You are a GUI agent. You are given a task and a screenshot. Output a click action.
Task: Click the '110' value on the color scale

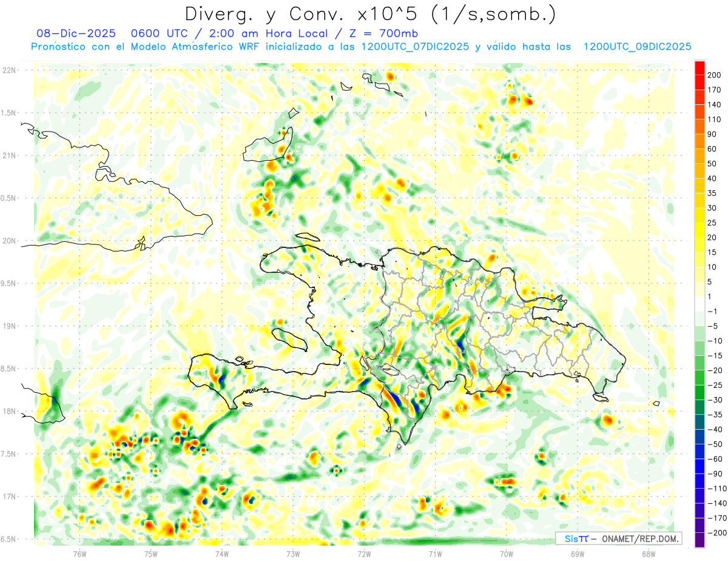click(714, 119)
